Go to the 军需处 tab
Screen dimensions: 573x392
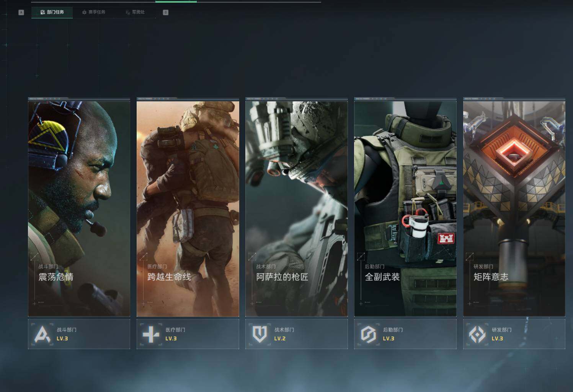tap(135, 12)
